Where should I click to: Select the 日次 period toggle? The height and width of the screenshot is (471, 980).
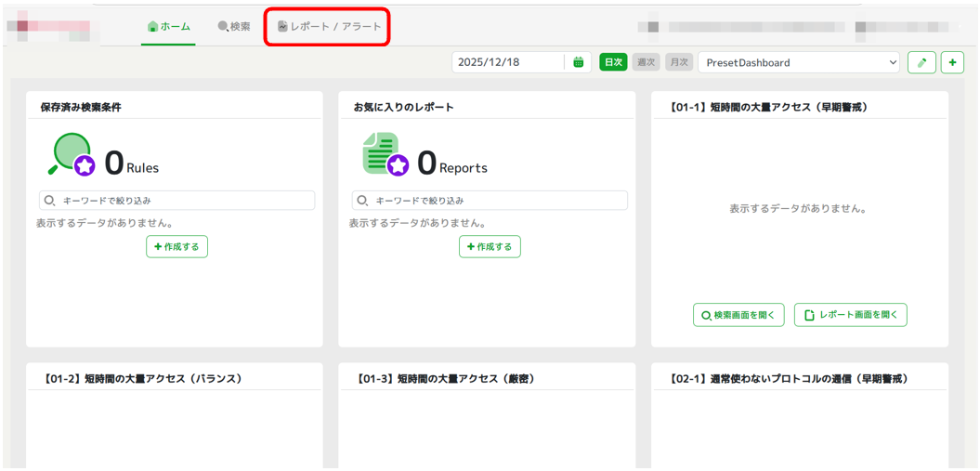(613, 62)
